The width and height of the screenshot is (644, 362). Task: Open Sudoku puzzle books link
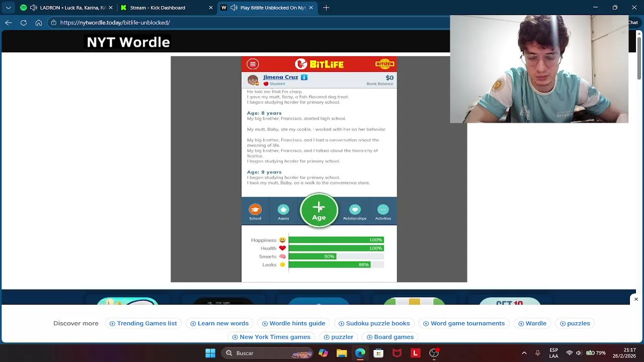point(374,323)
